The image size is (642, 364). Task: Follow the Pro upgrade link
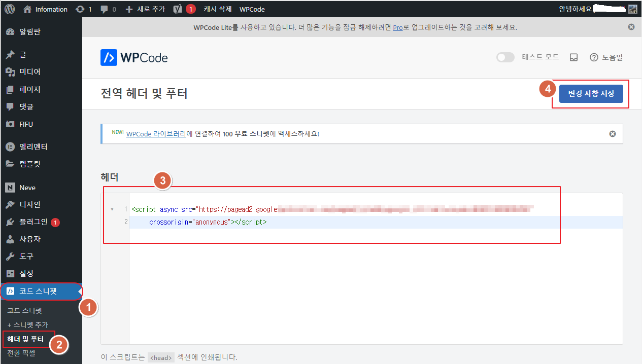398,27
